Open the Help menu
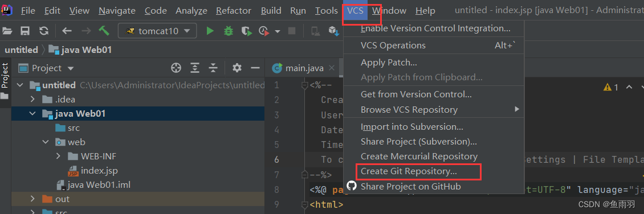Screen dimensions: 644x214 pyautogui.click(x=425, y=11)
